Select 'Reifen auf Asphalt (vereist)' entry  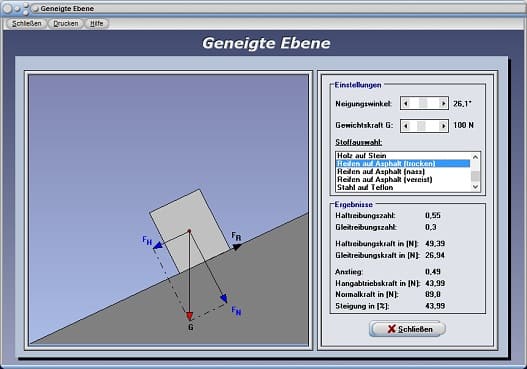(403, 179)
